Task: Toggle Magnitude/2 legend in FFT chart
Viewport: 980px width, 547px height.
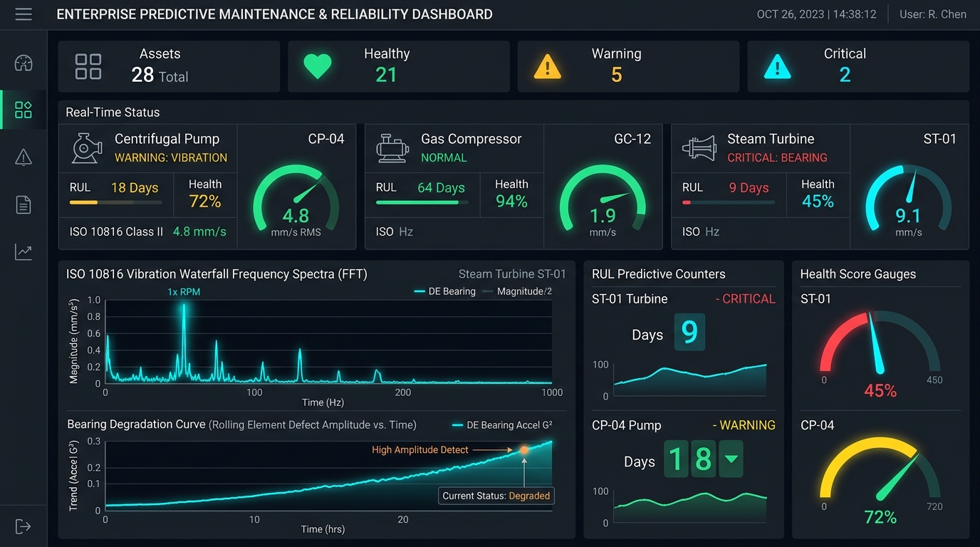Action: (517, 291)
